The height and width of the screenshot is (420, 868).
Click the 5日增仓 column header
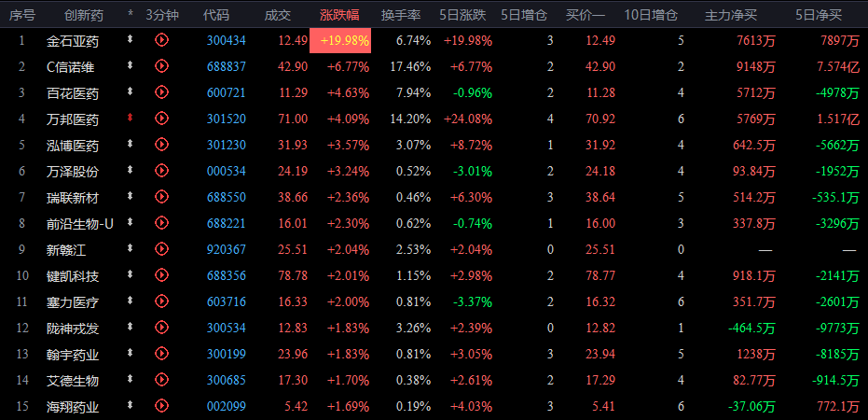click(524, 15)
